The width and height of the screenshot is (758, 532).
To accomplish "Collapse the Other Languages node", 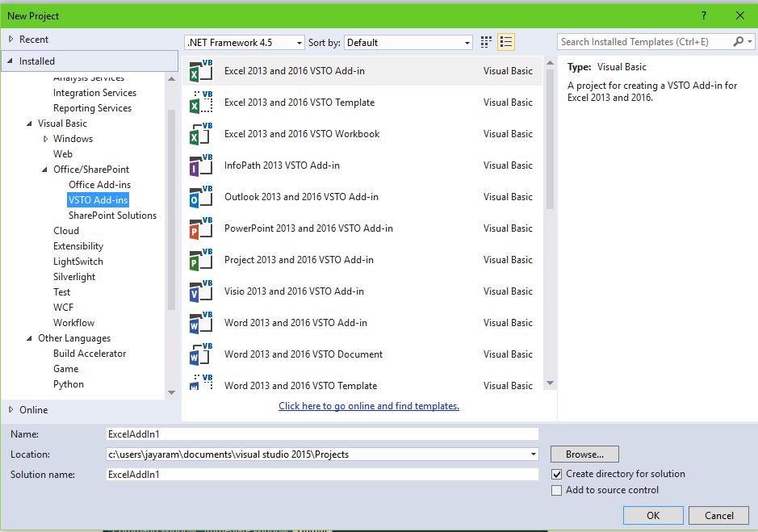I will 29,338.
